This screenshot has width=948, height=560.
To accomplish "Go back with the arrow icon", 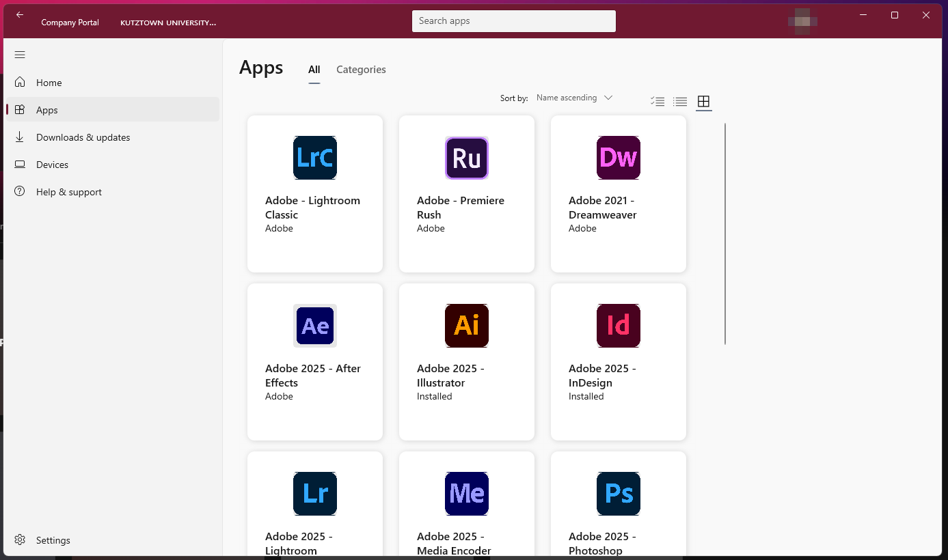I will click(x=20, y=15).
